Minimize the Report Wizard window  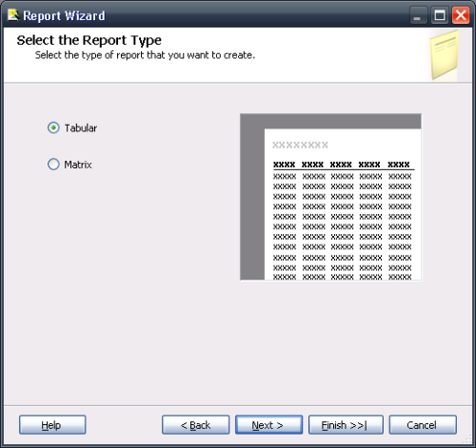418,15
